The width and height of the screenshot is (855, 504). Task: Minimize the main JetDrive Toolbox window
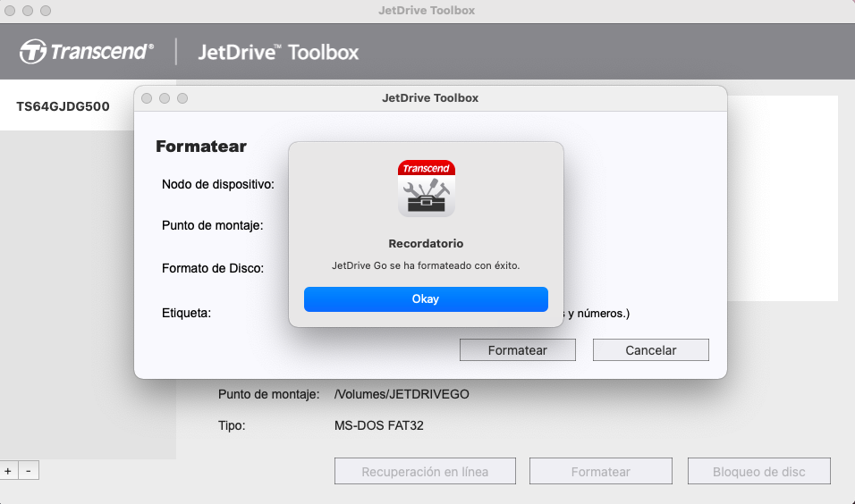(28, 11)
